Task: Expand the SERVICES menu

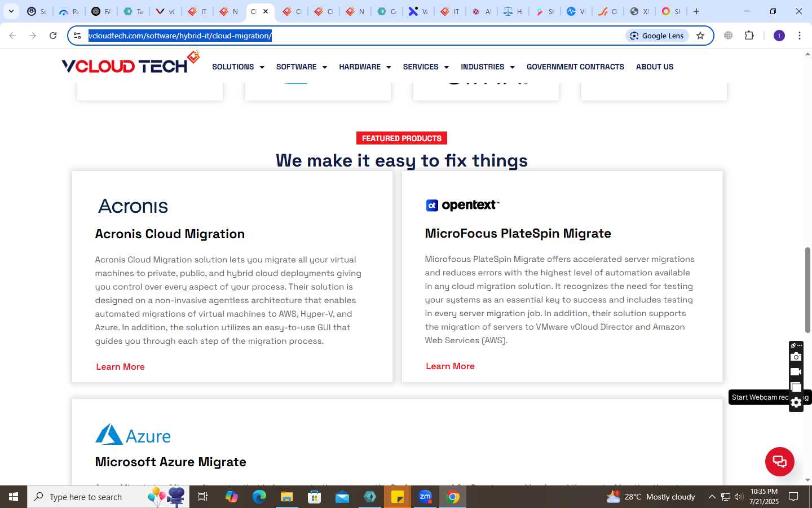Action: [x=426, y=67]
